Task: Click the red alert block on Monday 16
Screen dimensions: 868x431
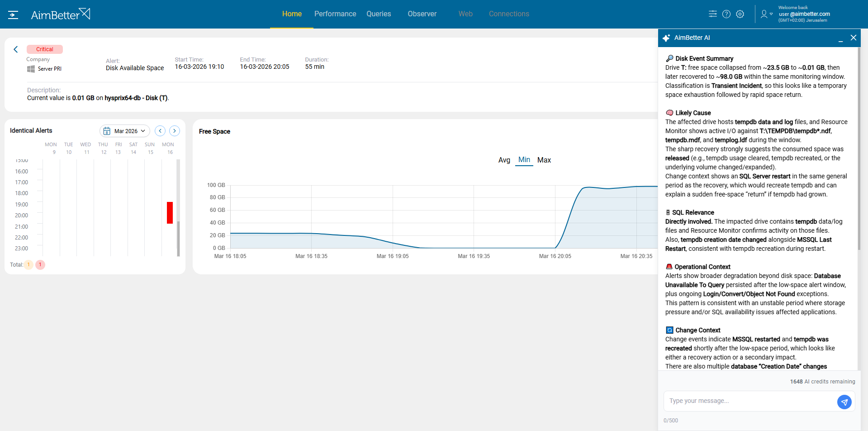Action: 170,213
